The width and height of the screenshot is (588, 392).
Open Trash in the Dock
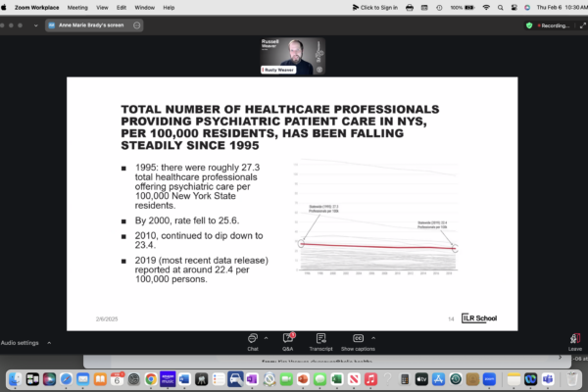coord(572,378)
